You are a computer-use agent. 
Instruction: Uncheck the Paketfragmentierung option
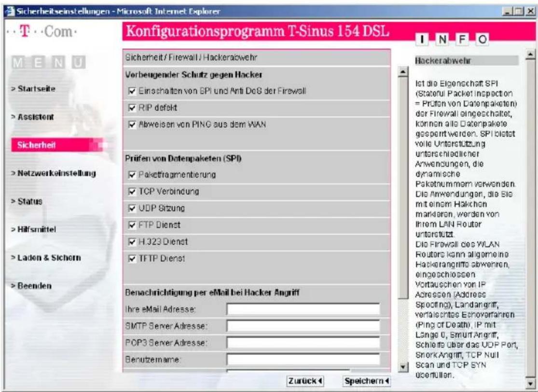click(x=132, y=175)
